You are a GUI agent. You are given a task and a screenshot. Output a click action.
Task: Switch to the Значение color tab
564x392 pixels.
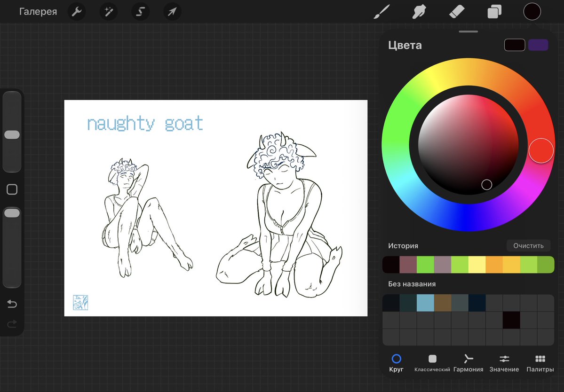(504, 363)
